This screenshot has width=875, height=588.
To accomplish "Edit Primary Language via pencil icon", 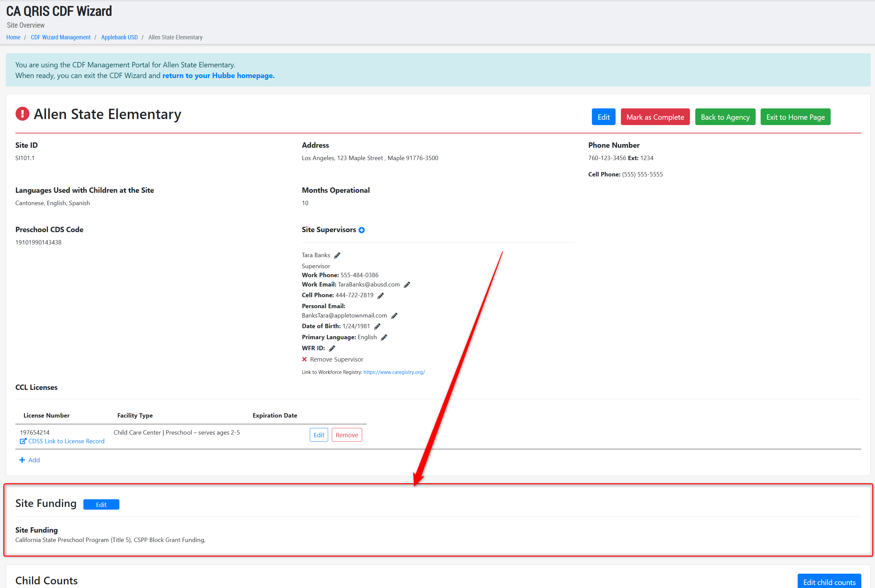I will 384,338.
